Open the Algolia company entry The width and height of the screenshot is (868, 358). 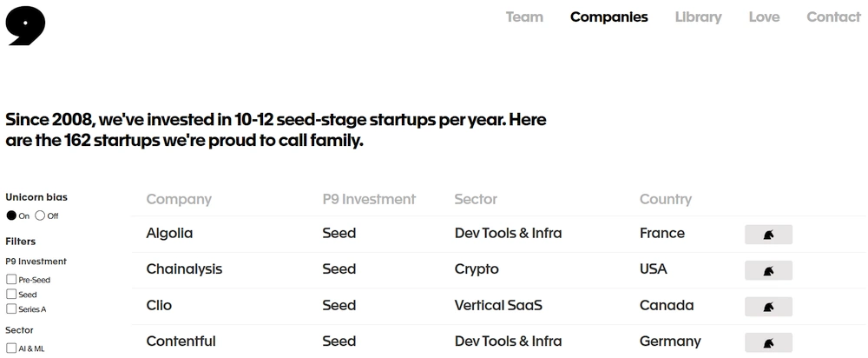coord(170,234)
